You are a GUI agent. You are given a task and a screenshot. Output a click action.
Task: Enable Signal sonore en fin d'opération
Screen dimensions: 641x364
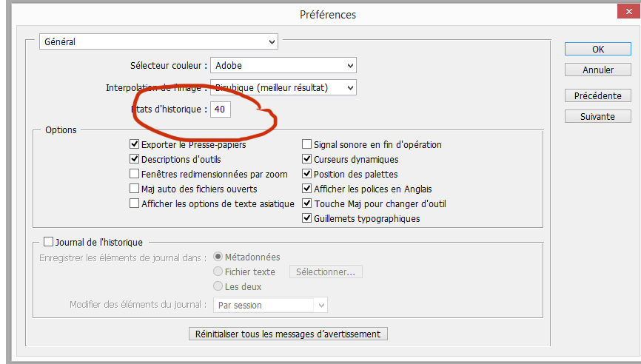click(x=307, y=145)
